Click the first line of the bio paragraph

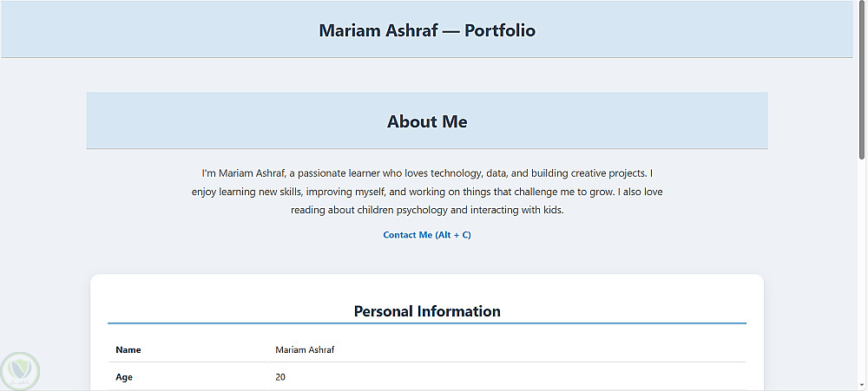(427, 173)
